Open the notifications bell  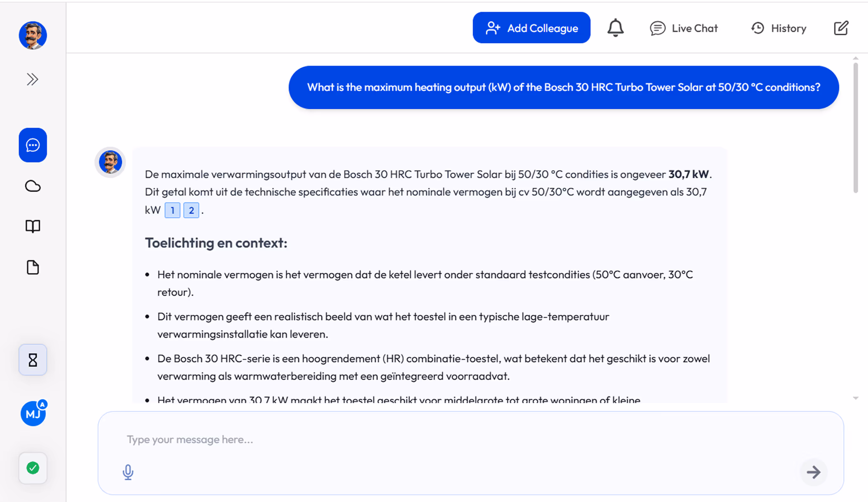(615, 28)
